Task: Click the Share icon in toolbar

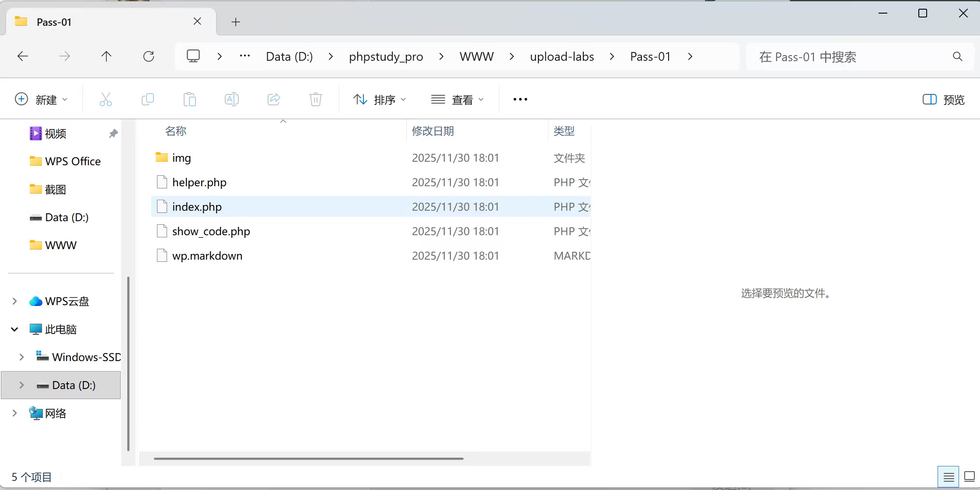Action: click(x=274, y=100)
